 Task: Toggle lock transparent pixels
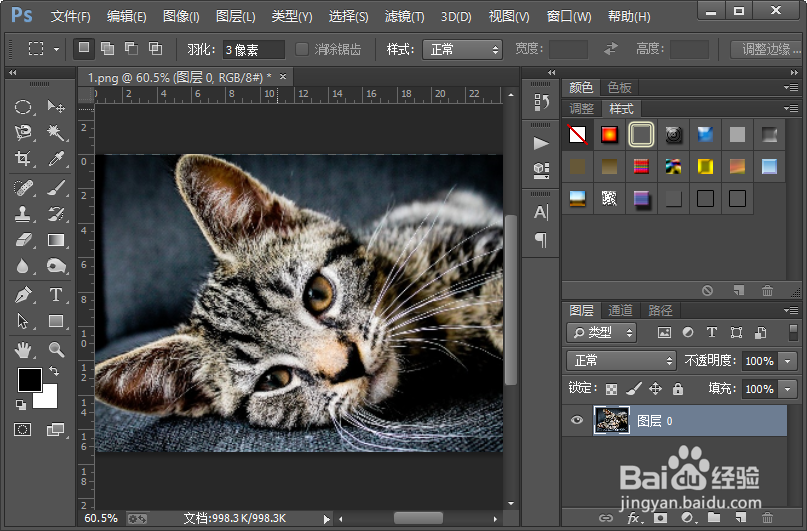pyautogui.click(x=611, y=388)
